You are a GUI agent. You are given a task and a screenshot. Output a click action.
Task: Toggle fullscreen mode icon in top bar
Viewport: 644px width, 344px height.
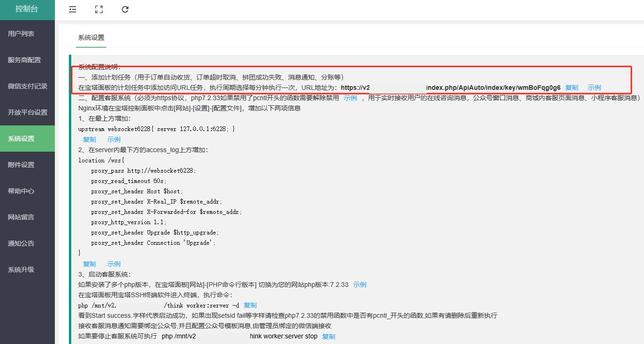pyautogui.click(x=99, y=9)
